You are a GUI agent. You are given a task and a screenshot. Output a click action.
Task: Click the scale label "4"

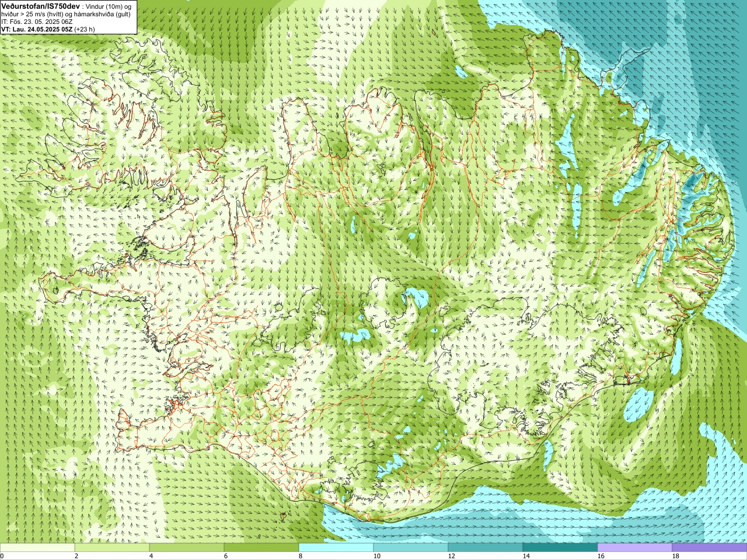coord(151,556)
